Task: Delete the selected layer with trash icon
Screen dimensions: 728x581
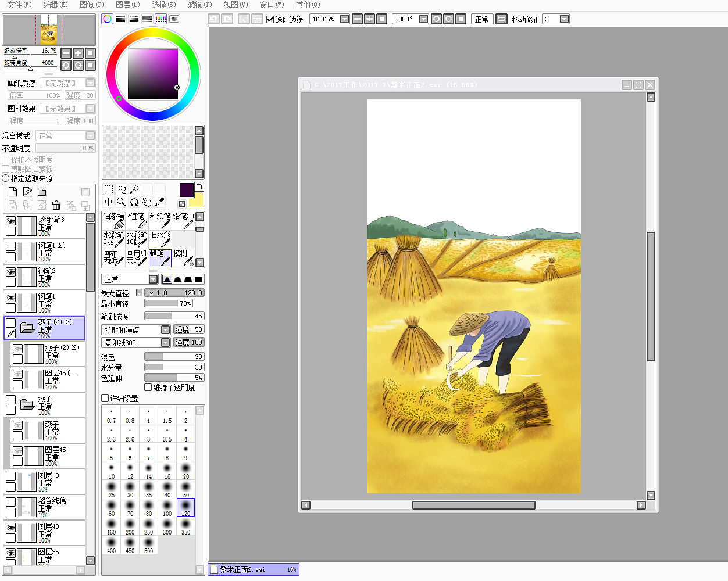Action: [x=56, y=206]
